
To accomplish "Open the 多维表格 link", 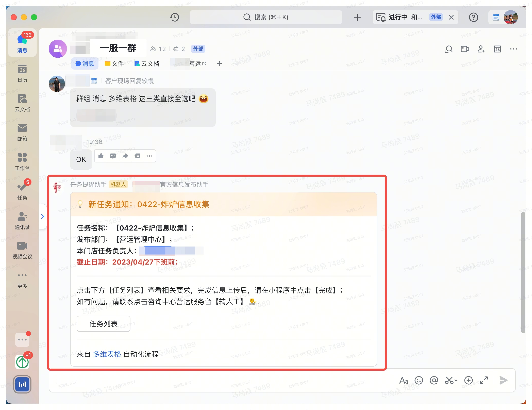I will point(107,354).
